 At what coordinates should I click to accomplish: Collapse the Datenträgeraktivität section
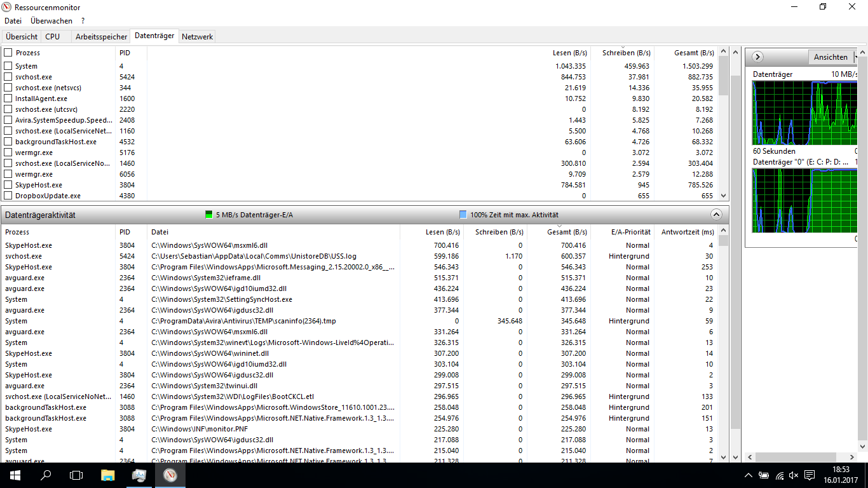(716, 215)
